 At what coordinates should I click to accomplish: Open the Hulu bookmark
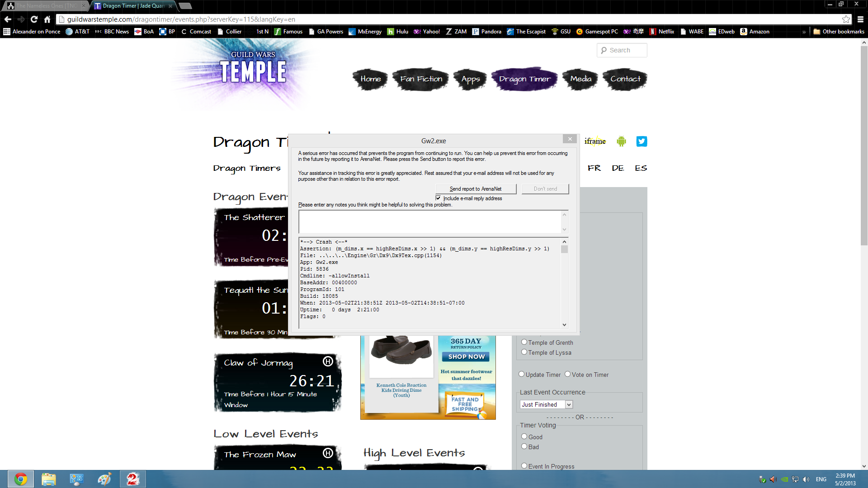pyautogui.click(x=398, y=32)
